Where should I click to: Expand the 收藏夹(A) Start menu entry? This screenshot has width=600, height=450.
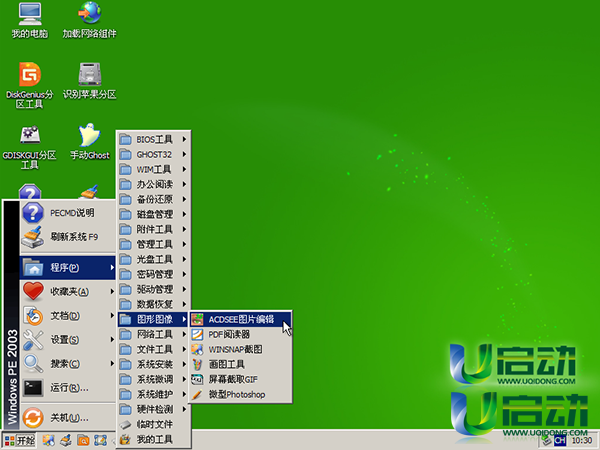(x=68, y=292)
